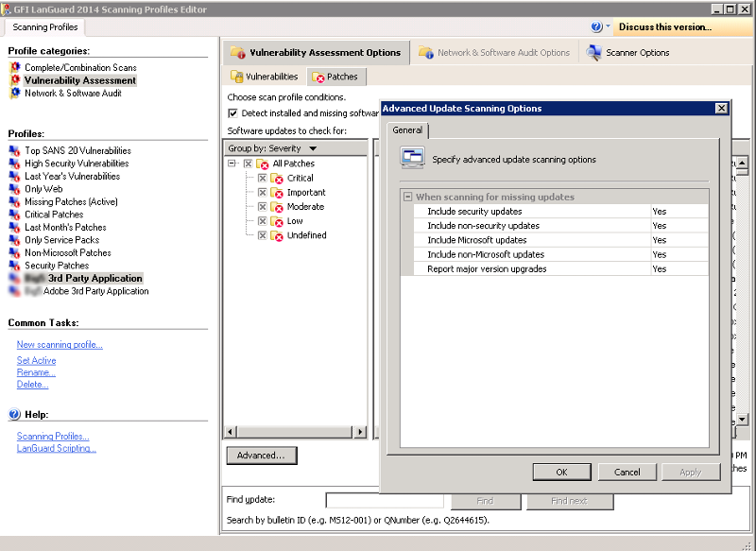The width and height of the screenshot is (756, 551).
Task: Open the Vulnerabilities sub-tab
Action: point(265,77)
